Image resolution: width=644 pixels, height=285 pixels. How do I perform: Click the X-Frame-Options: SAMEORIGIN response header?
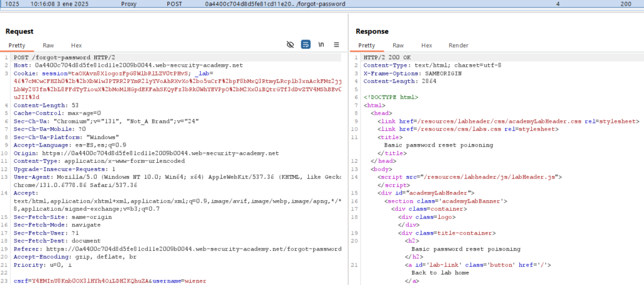tap(413, 74)
